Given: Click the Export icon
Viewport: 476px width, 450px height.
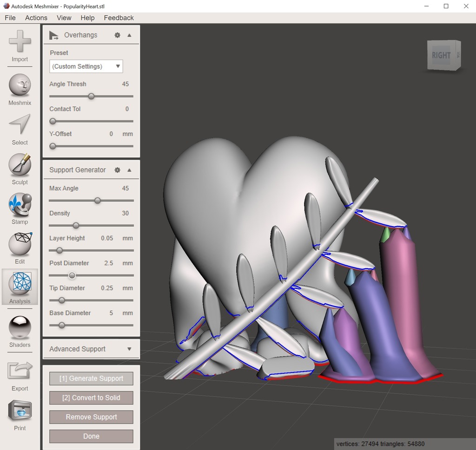Looking at the screenshot, I should [x=20, y=370].
